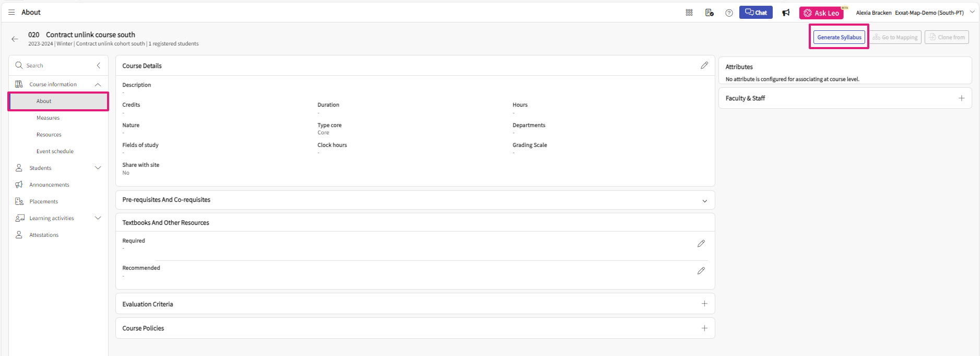Open Event schedule in sidebar
980x356 pixels.
55,152
